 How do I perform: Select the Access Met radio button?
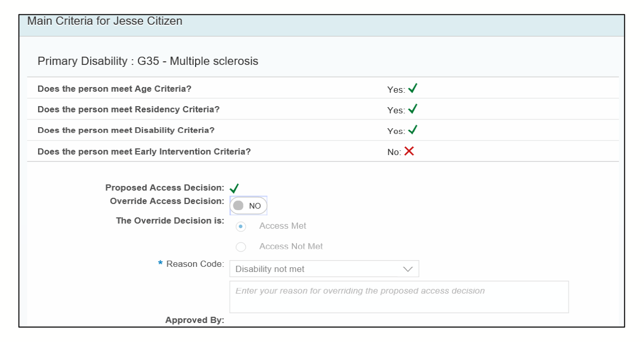(241, 227)
